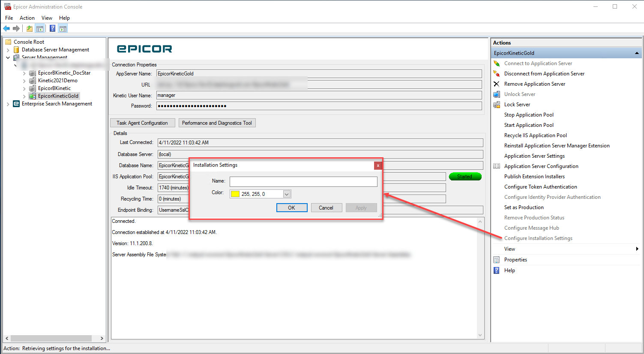Click the Epicor Administration Console title icon
The image size is (644, 354).
click(x=7, y=6)
